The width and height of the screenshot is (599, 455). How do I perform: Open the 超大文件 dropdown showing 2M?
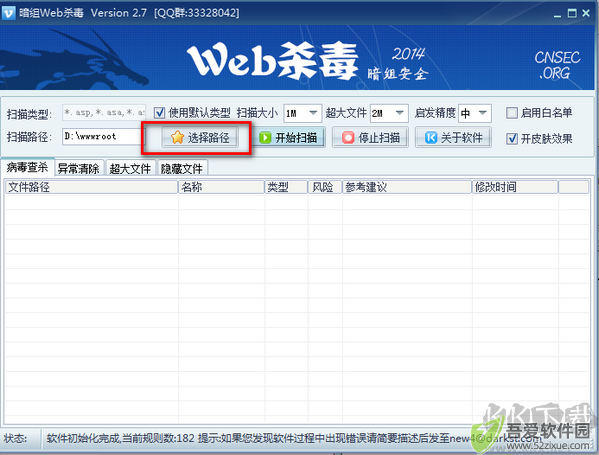click(389, 113)
